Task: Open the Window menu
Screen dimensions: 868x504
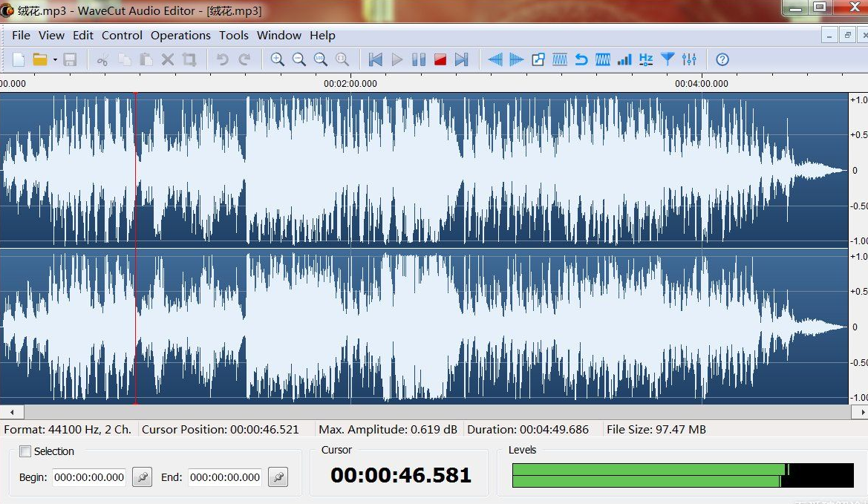Action: 279,36
